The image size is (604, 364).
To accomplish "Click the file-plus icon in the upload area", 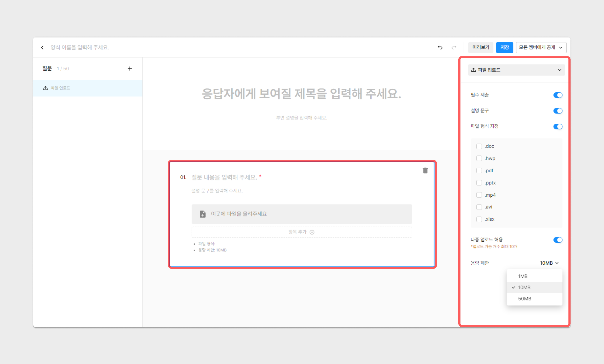I will [x=203, y=214].
